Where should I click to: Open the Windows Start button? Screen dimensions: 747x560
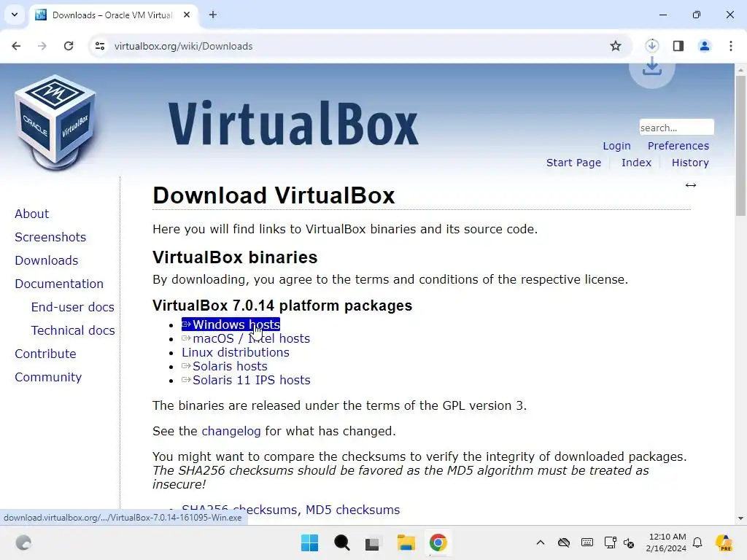point(309,542)
